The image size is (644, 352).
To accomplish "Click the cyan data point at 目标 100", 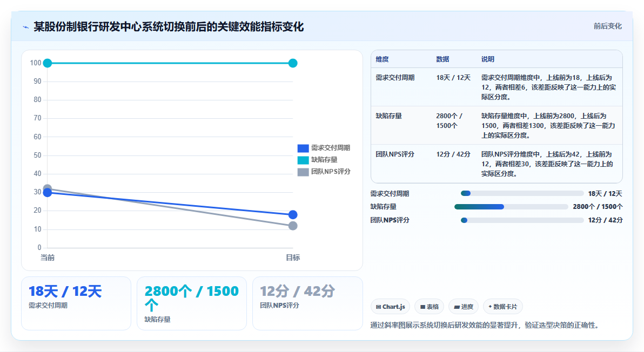I will click(x=293, y=63).
